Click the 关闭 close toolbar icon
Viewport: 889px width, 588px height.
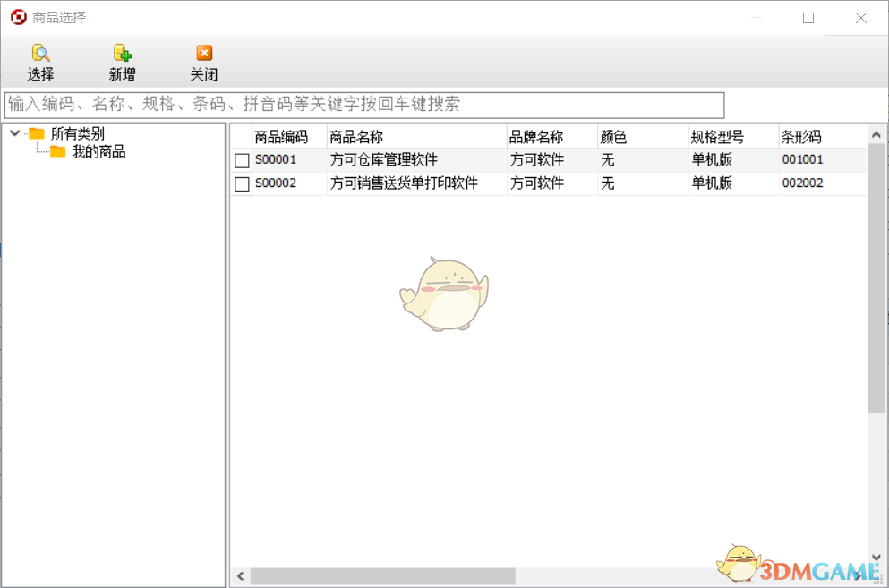203,54
